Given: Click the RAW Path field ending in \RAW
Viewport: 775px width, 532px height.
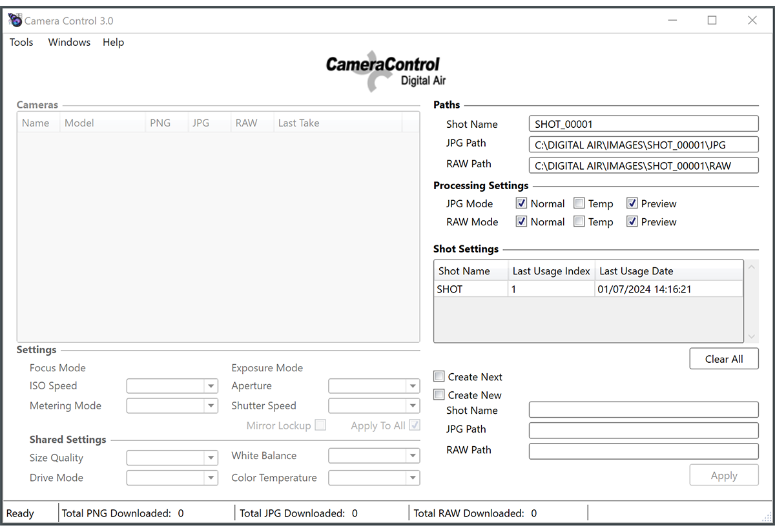Looking at the screenshot, I should click(x=644, y=165).
